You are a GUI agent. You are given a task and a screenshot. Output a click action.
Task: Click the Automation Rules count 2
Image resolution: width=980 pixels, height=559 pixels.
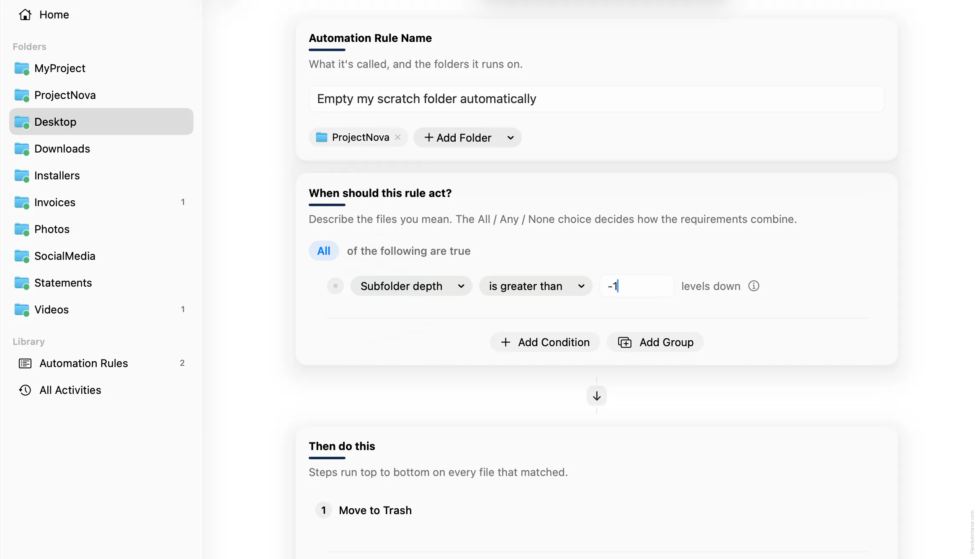tap(182, 363)
